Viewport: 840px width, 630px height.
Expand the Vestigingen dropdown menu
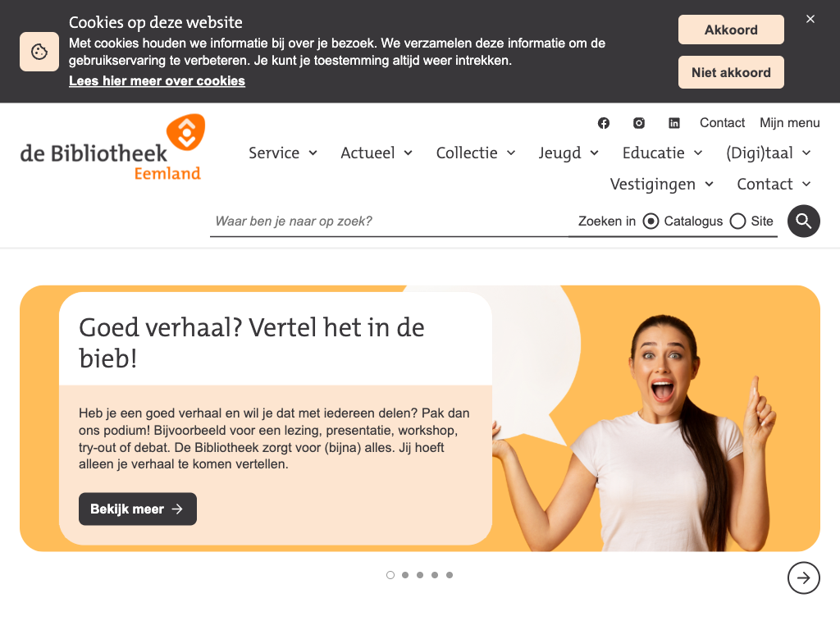pos(662,185)
